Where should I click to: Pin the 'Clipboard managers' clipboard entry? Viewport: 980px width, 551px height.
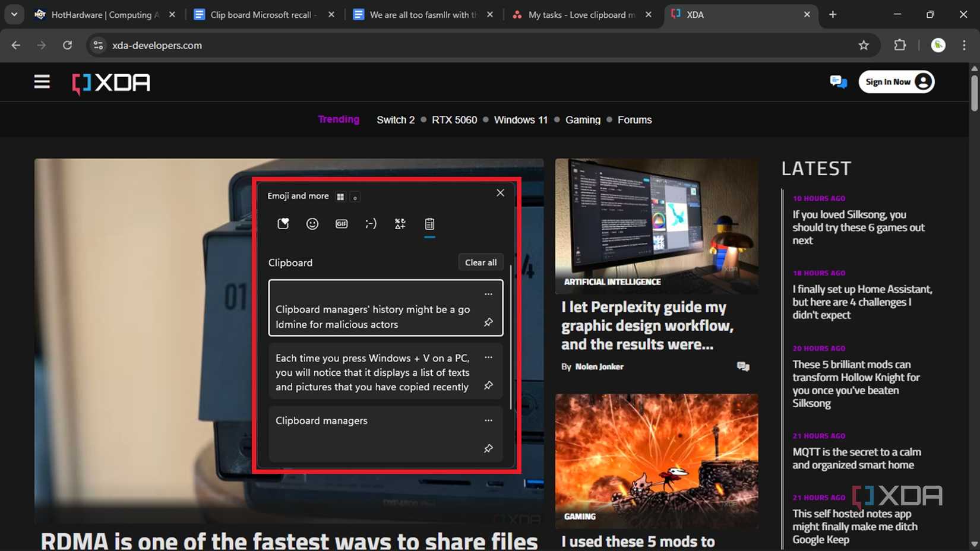click(x=488, y=448)
